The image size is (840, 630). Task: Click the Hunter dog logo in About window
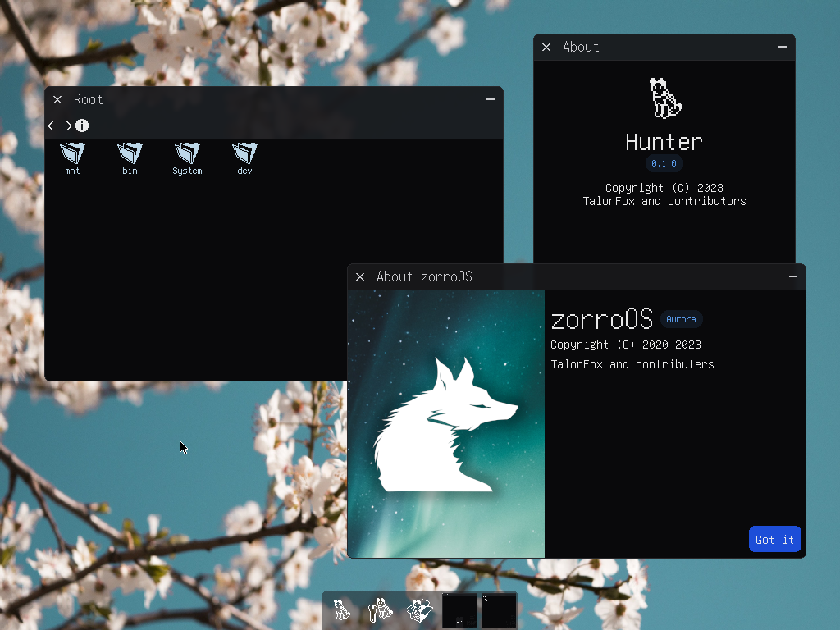coord(664,98)
